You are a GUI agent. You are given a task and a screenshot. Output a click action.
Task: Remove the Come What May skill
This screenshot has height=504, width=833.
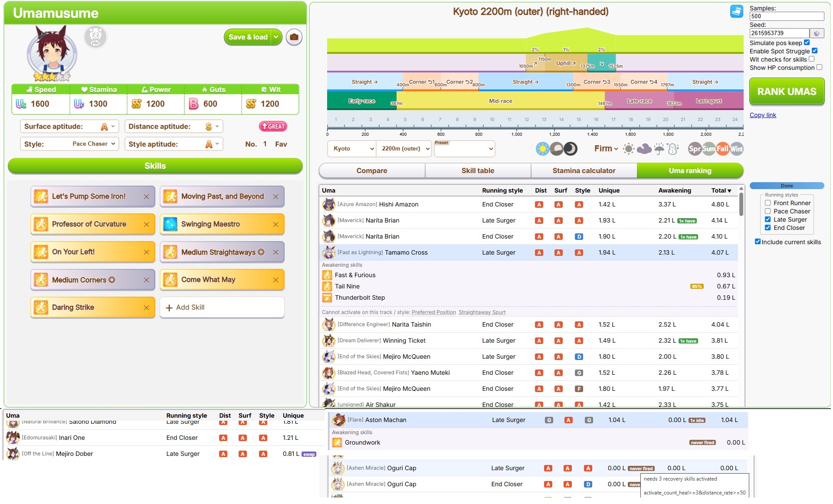275,280
